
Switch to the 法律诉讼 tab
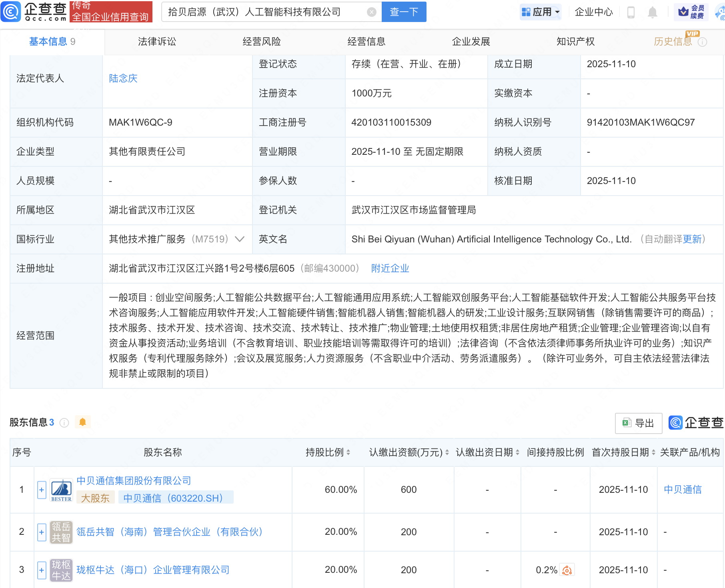(x=157, y=42)
